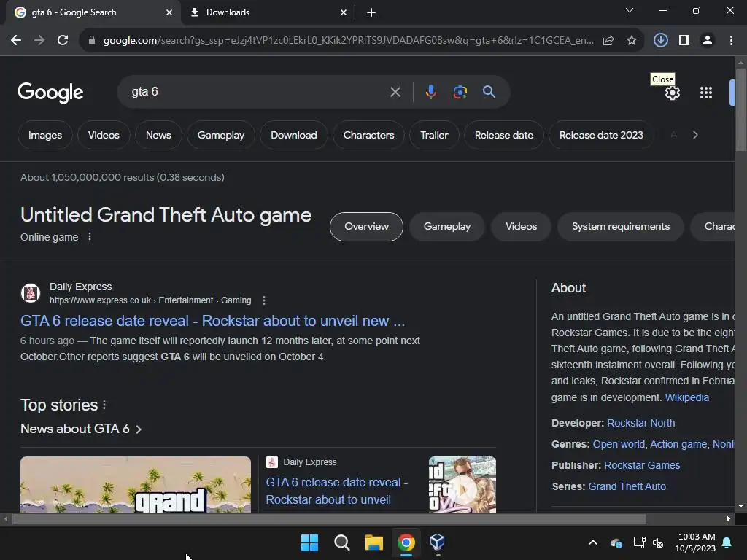747x560 pixels.
Task: Click in the gta 6 search field
Action: pyautogui.click(x=258, y=91)
